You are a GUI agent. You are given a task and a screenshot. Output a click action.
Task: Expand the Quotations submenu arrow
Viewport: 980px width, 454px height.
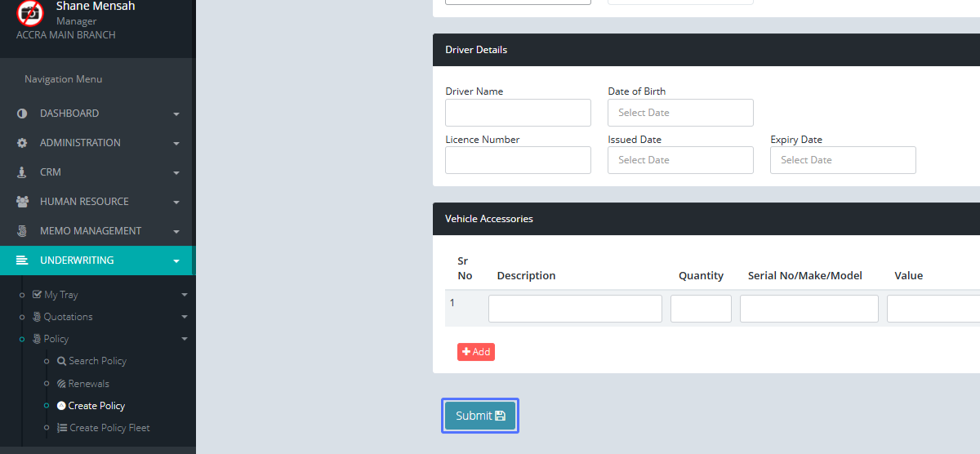pos(184,317)
